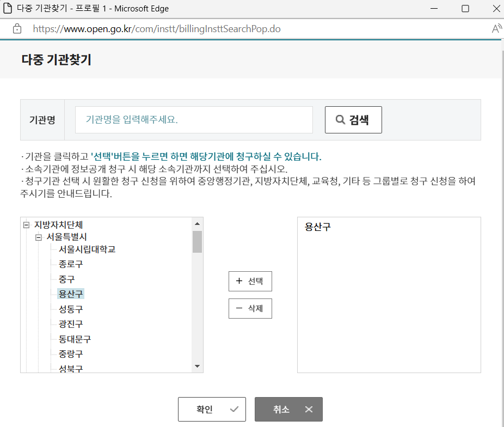Viewport: 504px width, 427px height.
Task: Click the Read aloud icon in address bar
Action: coord(496,29)
